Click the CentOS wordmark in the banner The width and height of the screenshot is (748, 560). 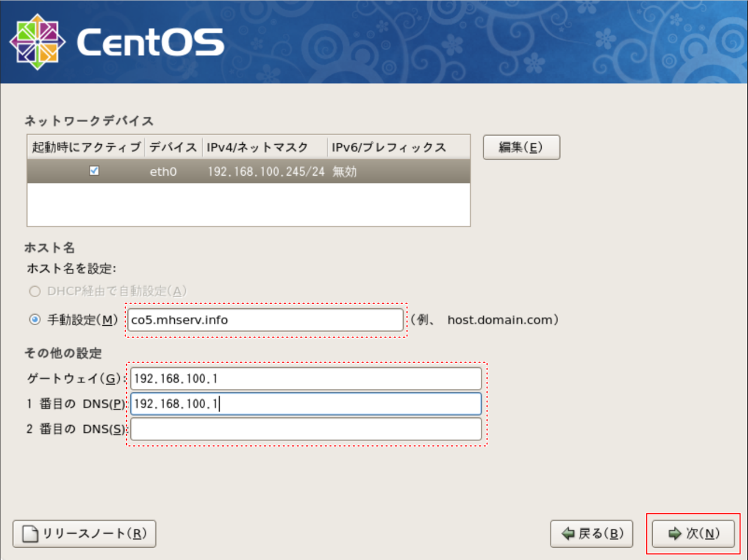pos(150,43)
